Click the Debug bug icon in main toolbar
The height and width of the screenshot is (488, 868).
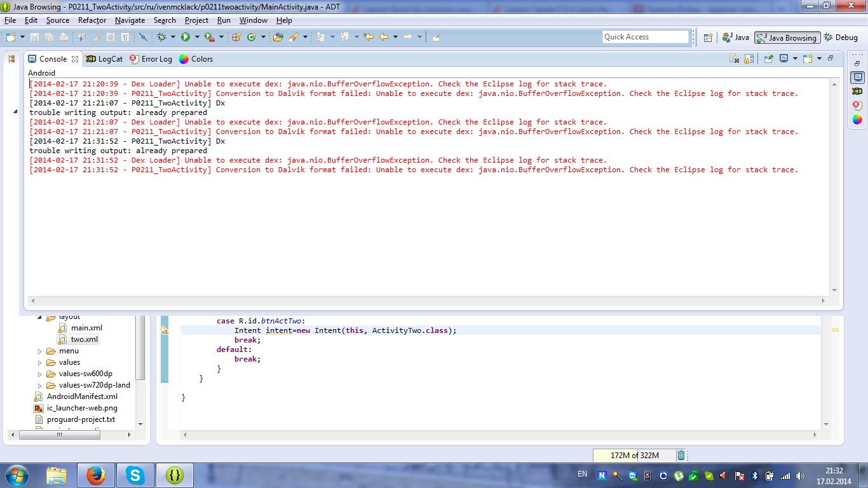(161, 37)
